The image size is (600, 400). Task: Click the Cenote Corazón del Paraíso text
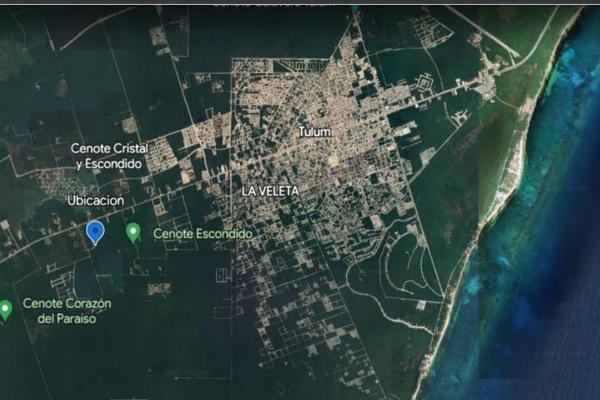point(68,310)
